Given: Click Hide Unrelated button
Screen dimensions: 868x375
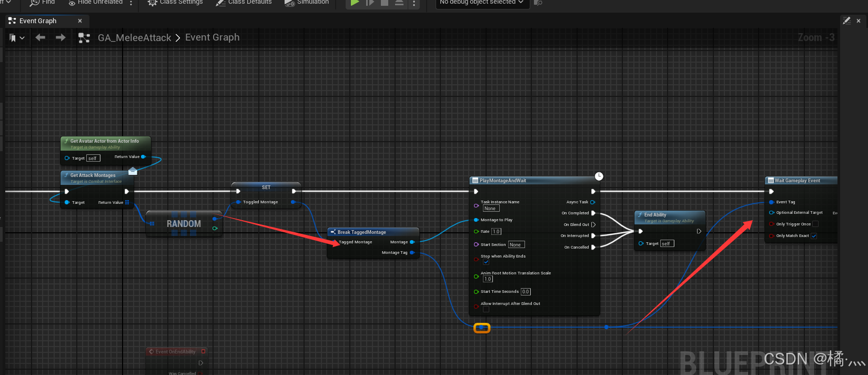Looking at the screenshot, I should click(x=95, y=3).
